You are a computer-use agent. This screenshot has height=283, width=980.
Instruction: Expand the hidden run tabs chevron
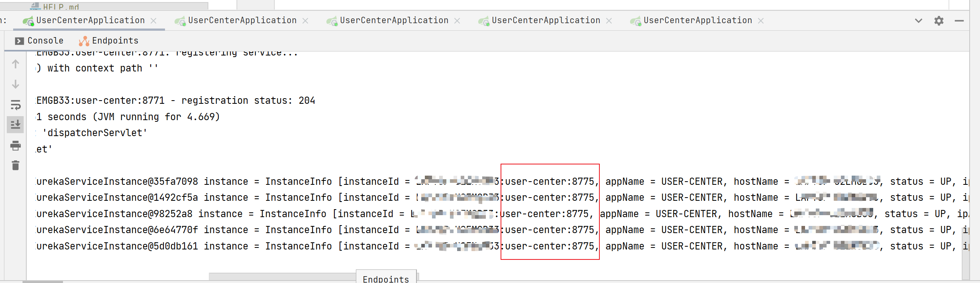point(919,21)
